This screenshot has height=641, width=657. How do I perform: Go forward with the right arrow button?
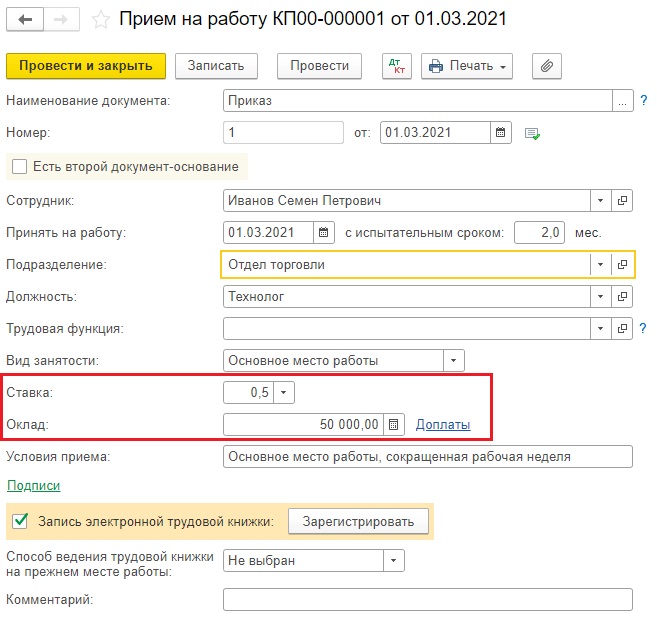(62, 19)
